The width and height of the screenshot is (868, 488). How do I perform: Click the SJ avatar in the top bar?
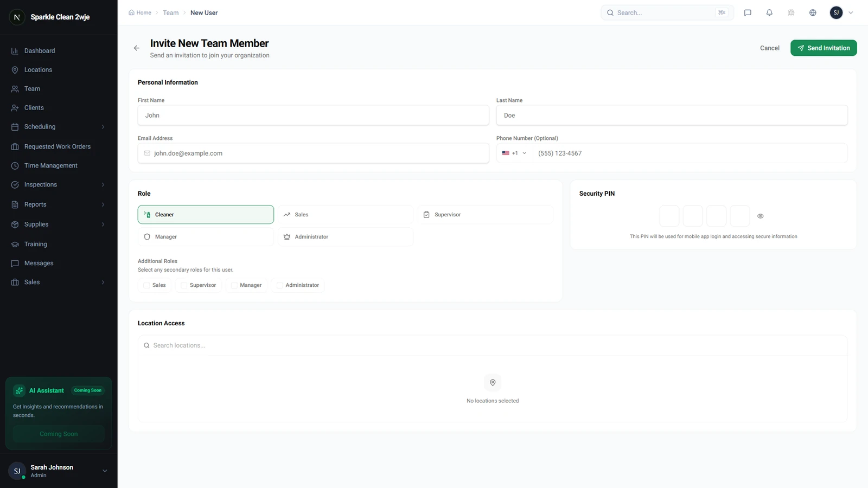836,12
